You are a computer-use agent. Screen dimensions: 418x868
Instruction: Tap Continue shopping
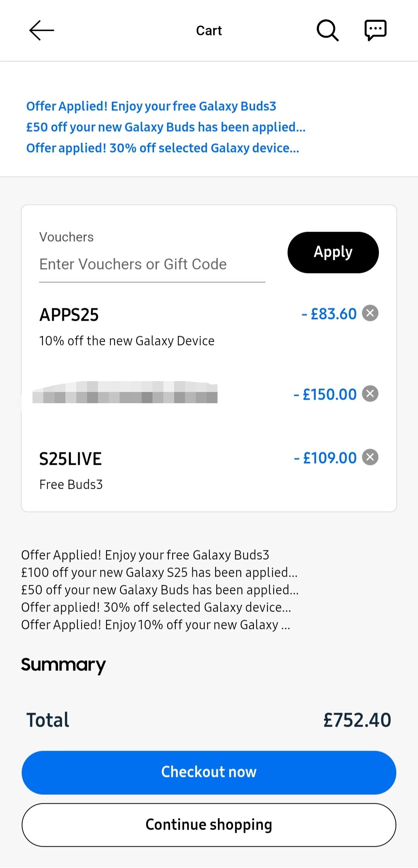pos(209,825)
